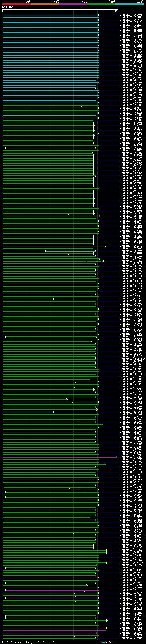Select hit label UniRef100_A7XK34
Viewport: 146px width, 644px height.
point(131,585)
